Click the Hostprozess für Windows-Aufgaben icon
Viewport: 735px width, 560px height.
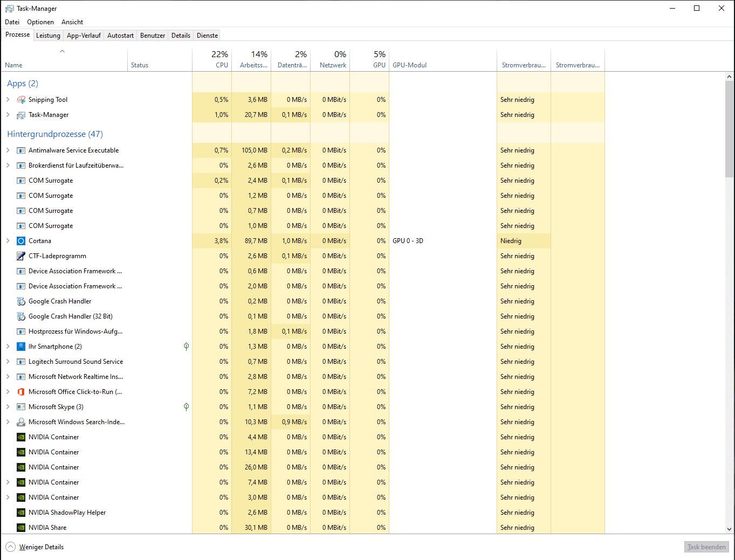(21, 331)
